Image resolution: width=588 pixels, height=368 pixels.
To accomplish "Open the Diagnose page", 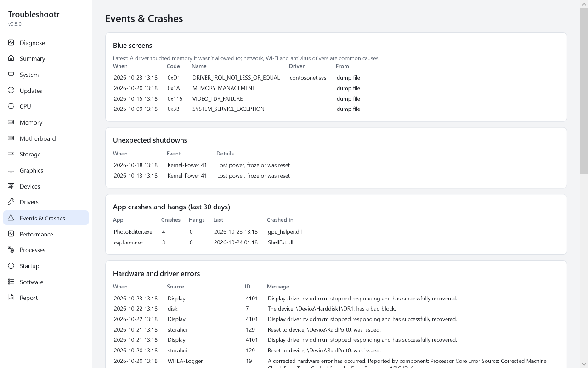I will click(x=46, y=43).
